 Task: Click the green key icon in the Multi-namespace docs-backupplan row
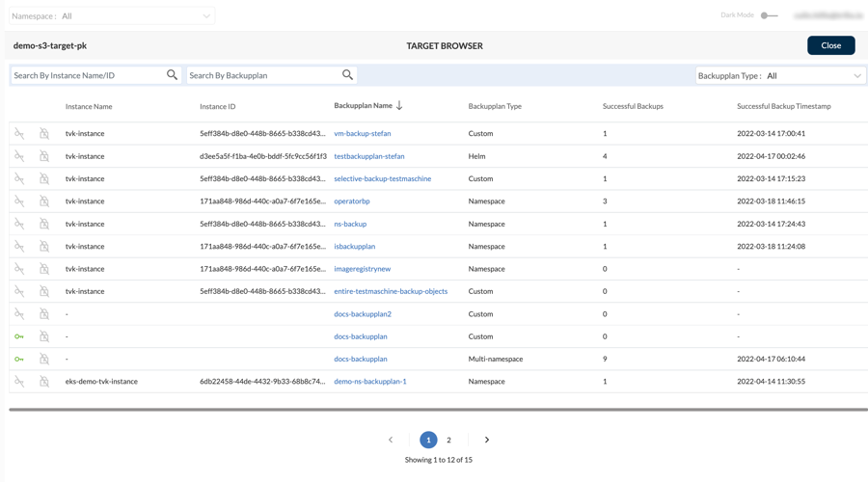tap(19, 359)
